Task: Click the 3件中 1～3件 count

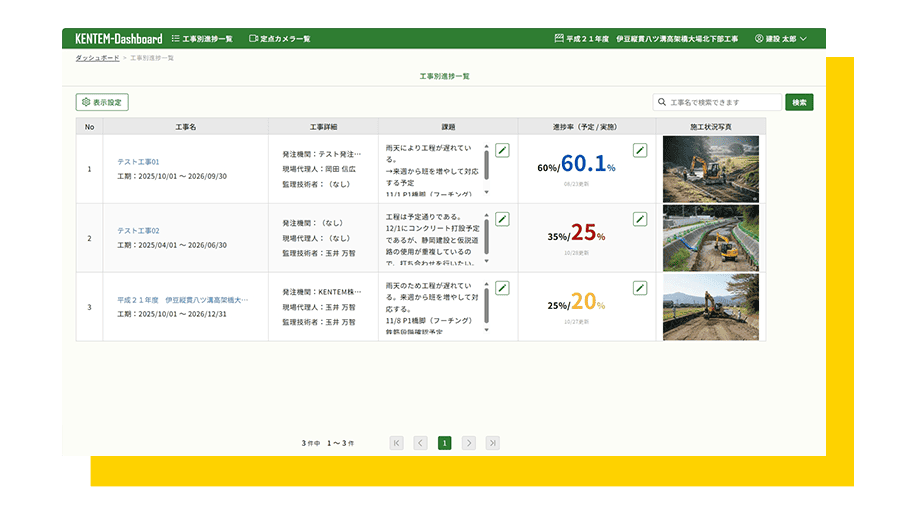Action: pyautogui.click(x=328, y=443)
